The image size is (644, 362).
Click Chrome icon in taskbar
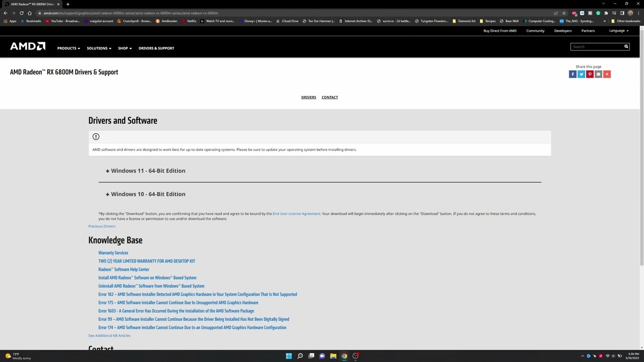[344, 356]
